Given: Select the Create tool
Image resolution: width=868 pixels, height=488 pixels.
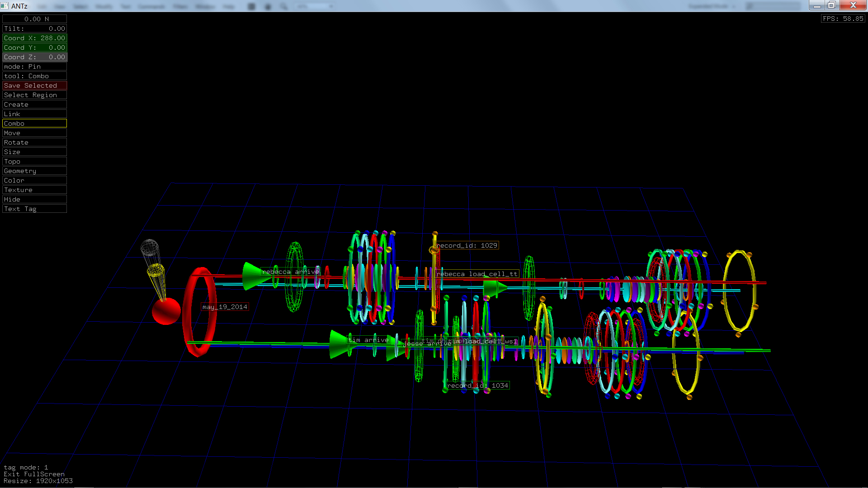Looking at the screenshot, I should click(34, 104).
